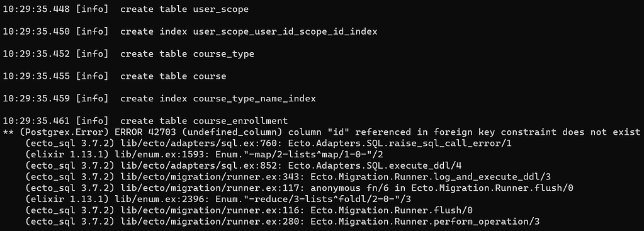Viewport: 644px width, 231px height.
Task: Click 'ERROR 42703 (undefined_column)' text
Action: pos(199,132)
